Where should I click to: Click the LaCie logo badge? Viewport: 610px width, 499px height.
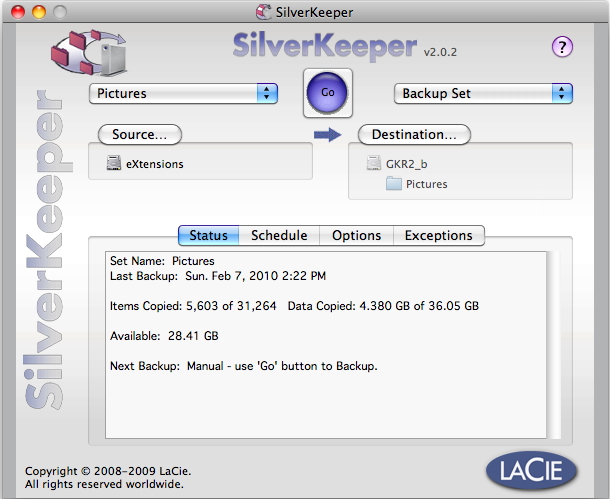tap(531, 471)
